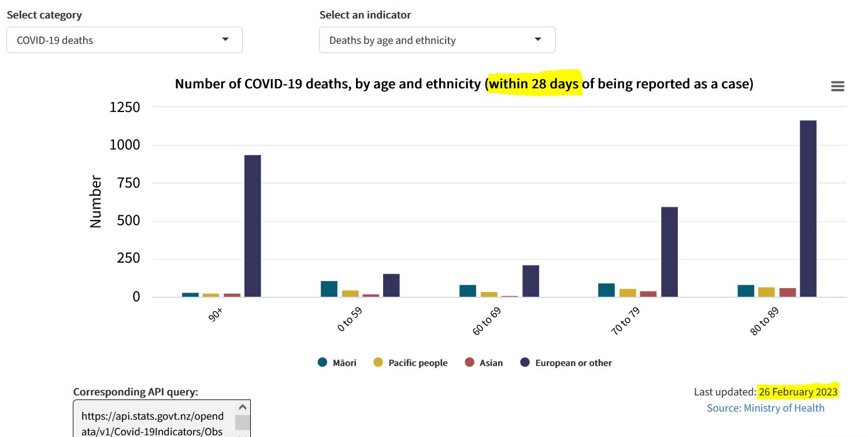
Task: Click the European or other bar for 60 to 69
Action: click(x=531, y=281)
